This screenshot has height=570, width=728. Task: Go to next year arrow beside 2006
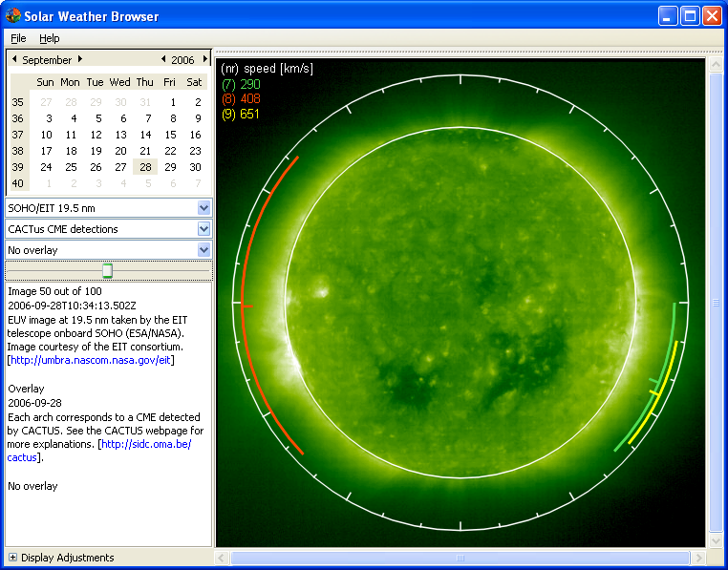[x=204, y=59]
